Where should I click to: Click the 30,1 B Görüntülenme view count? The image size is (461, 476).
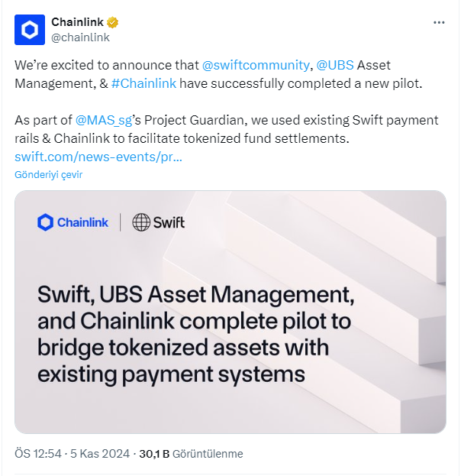pyautogui.click(x=191, y=453)
